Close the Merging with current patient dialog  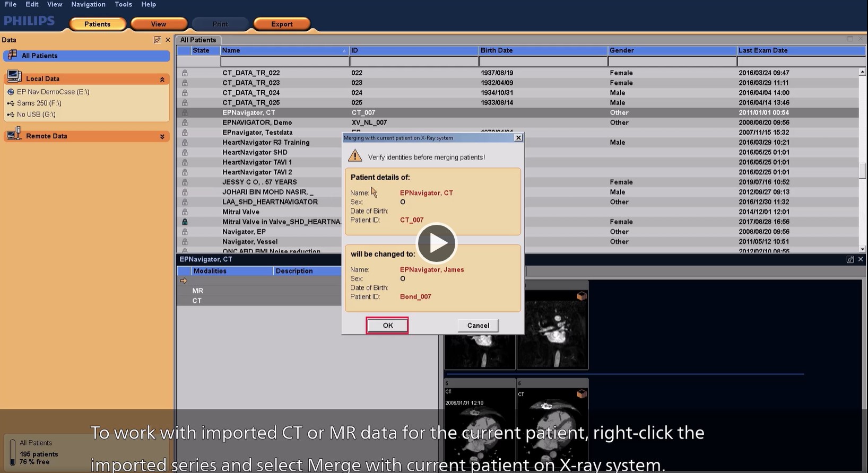click(518, 138)
